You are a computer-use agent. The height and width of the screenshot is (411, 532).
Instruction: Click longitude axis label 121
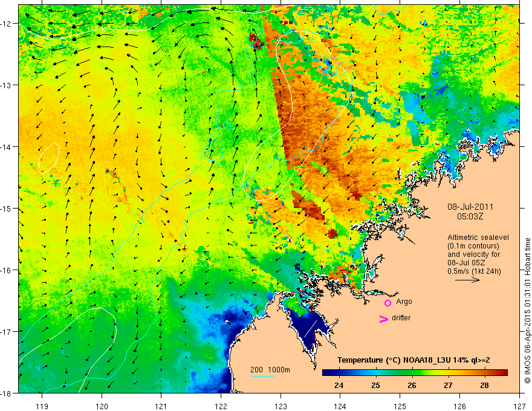click(x=161, y=406)
